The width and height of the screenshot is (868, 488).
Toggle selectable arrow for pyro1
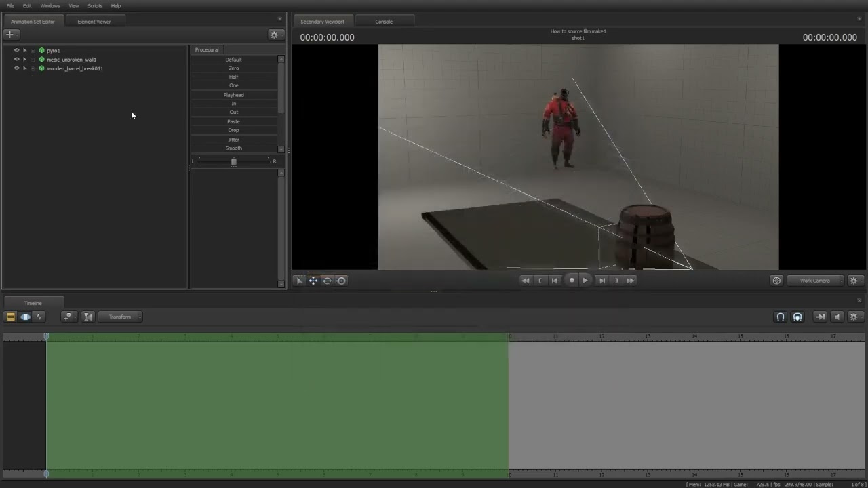(25, 50)
